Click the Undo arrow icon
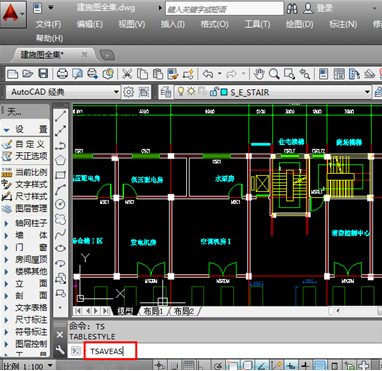This screenshot has height=371, width=382. point(208,74)
